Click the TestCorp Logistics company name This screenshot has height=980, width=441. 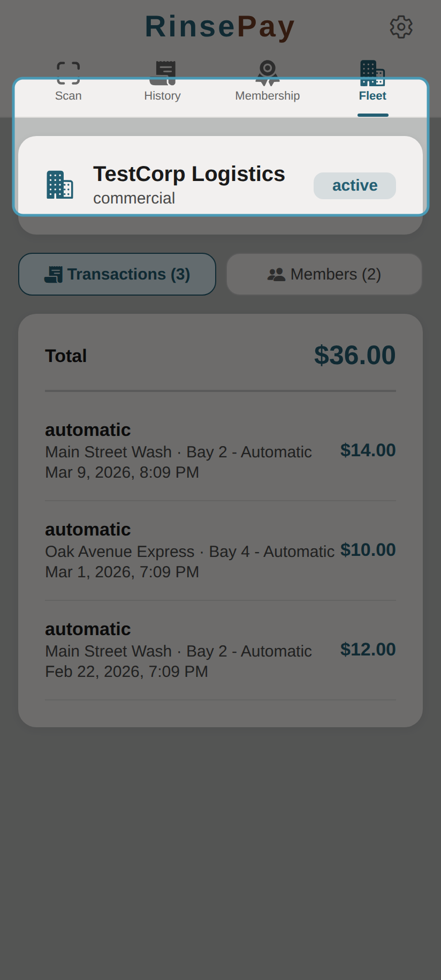[189, 174]
